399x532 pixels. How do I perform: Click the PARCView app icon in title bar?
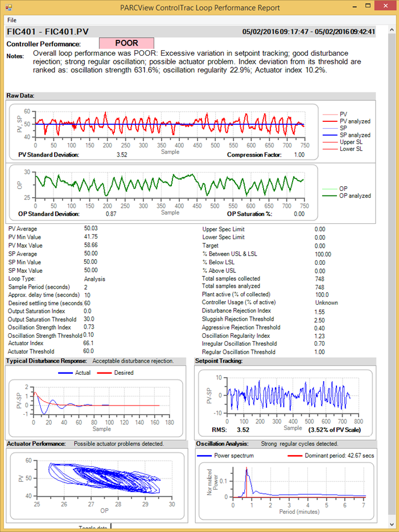pos(9,7)
